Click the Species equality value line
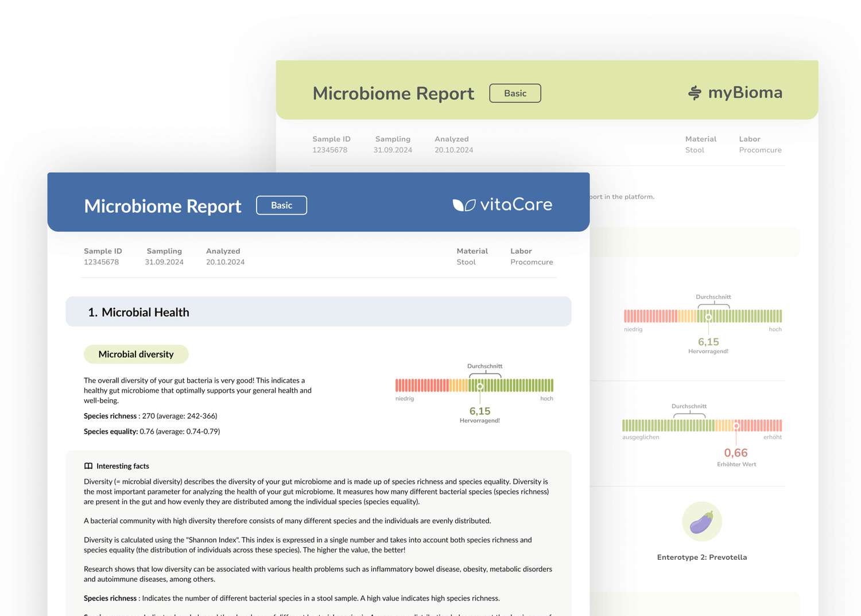 152,431
